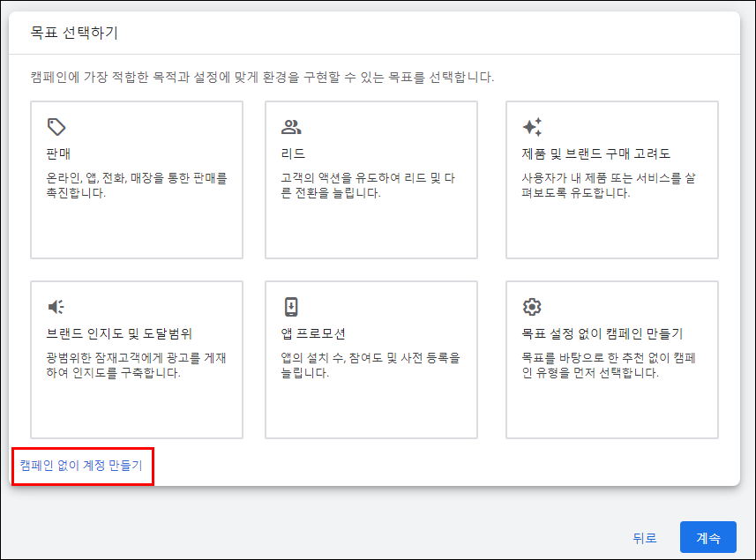756x560 pixels.
Task: Click the 판매 card description text
Action: tap(137, 185)
